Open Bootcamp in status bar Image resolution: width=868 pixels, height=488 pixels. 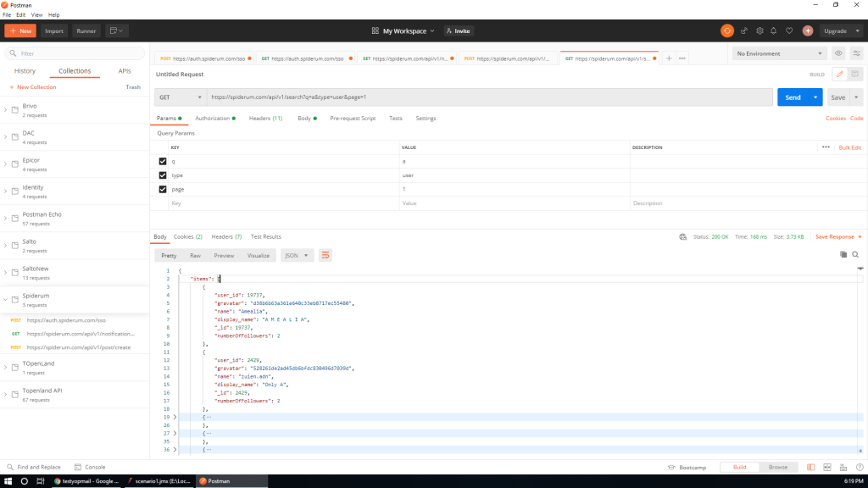[687, 468]
